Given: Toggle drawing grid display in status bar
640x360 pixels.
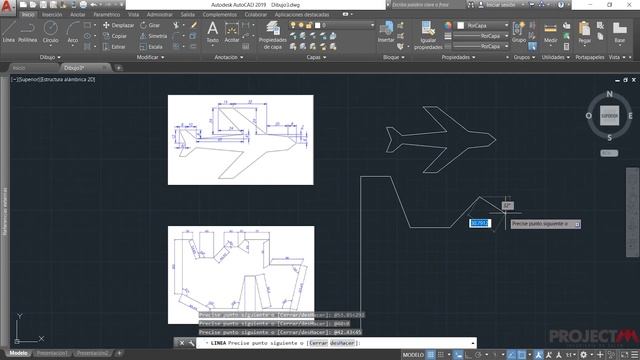Looking at the screenshot, I should pyautogui.click(x=431, y=355).
